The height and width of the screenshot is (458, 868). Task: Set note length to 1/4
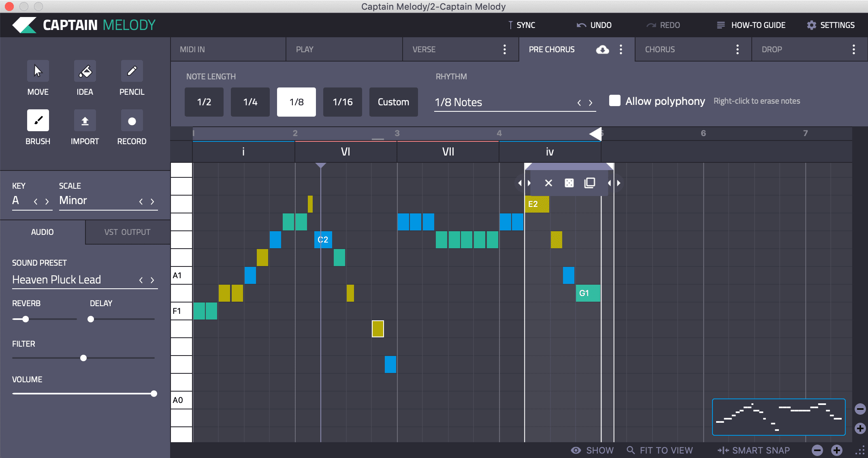click(x=250, y=102)
